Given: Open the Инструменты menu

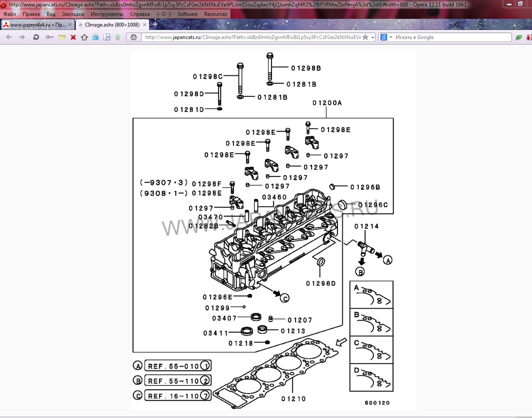Looking at the screenshot, I should pyautogui.click(x=107, y=14).
